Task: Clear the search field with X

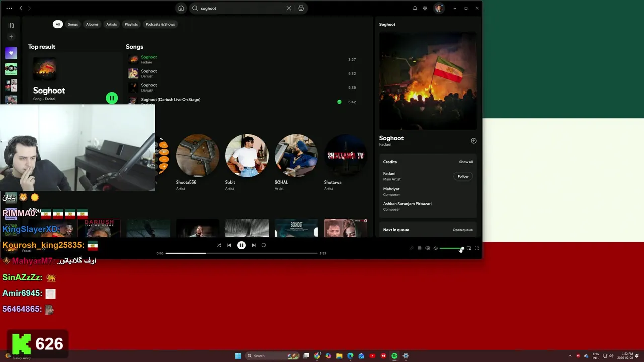Action: [289, 8]
